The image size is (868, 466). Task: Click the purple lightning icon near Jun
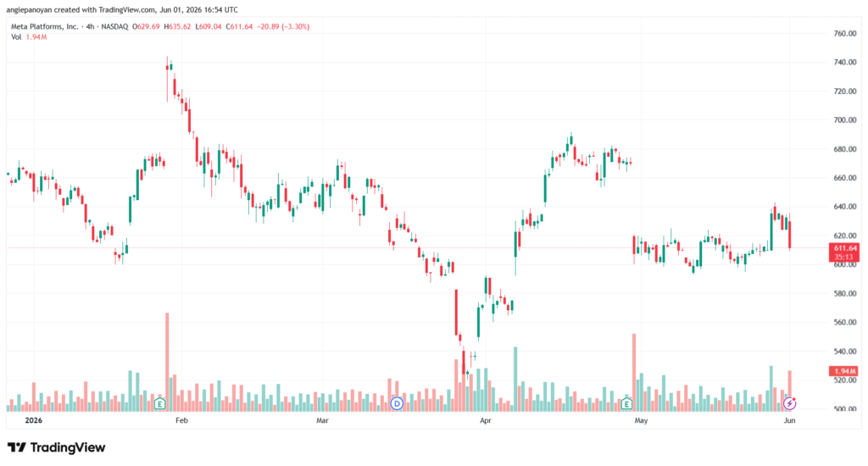coord(789,403)
